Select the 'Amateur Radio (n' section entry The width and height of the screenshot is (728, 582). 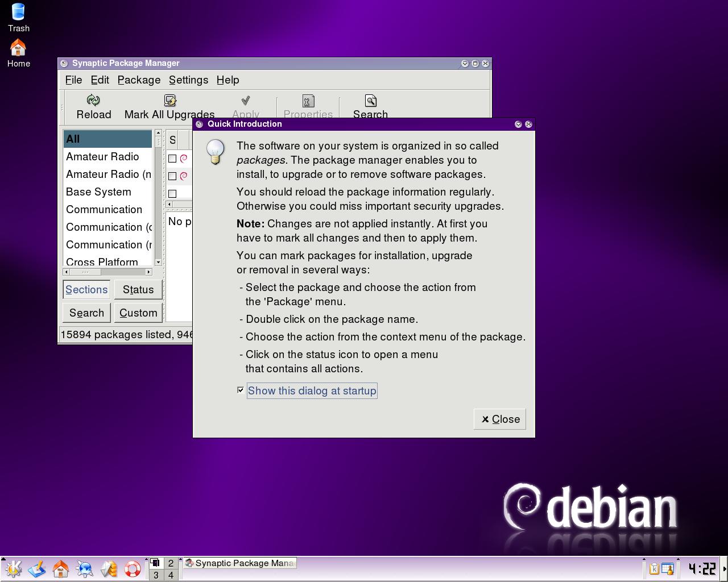107,174
